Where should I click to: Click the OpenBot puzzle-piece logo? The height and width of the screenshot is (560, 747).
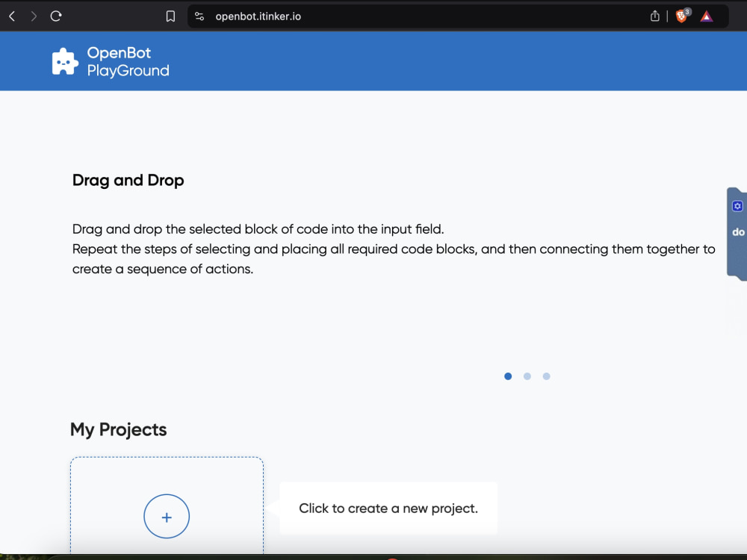pyautogui.click(x=65, y=61)
